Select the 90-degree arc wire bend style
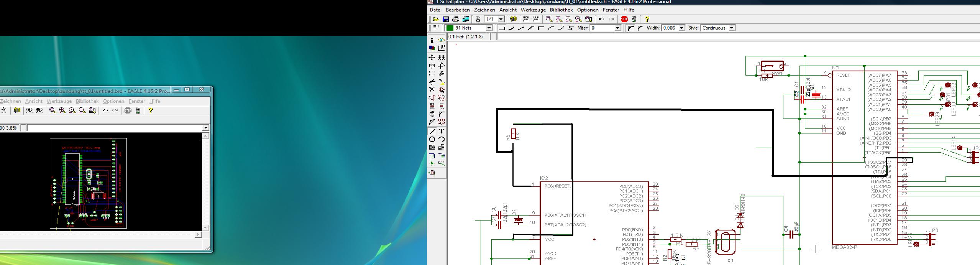980x265 pixels. tap(551, 28)
